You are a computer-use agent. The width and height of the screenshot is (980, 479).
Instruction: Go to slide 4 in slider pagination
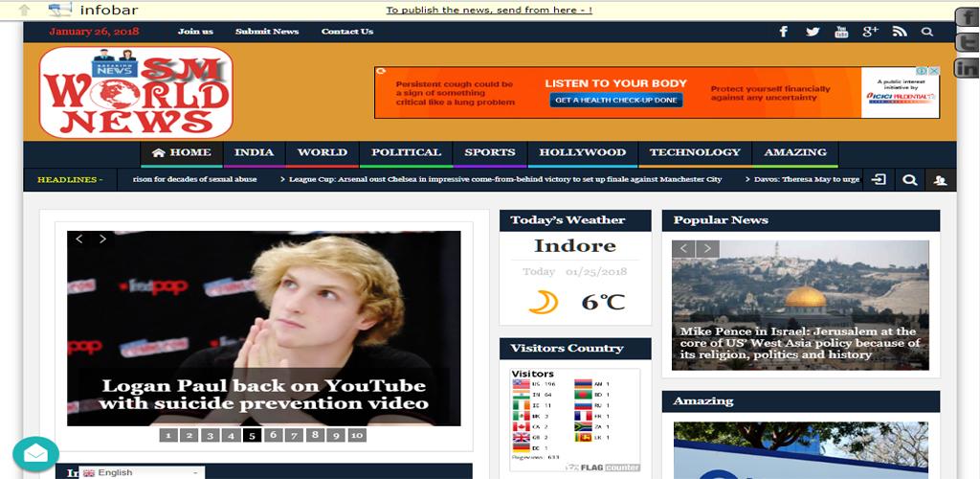(232, 435)
